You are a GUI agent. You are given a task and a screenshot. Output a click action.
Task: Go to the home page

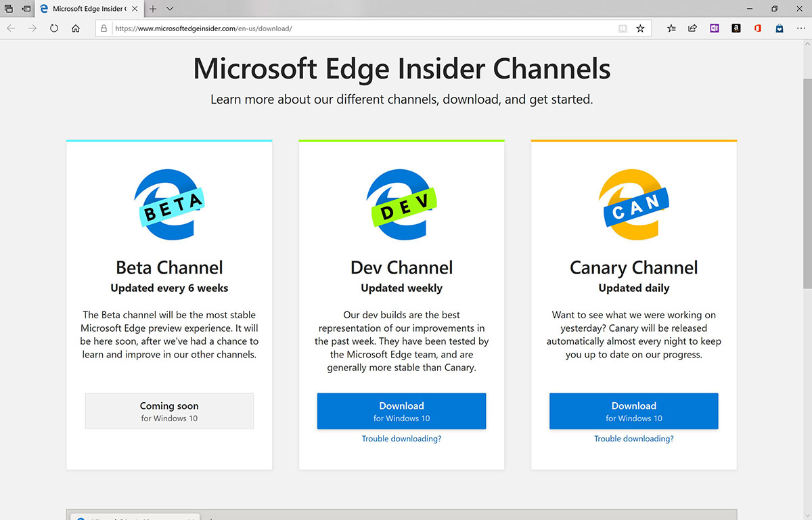coord(76,28)
